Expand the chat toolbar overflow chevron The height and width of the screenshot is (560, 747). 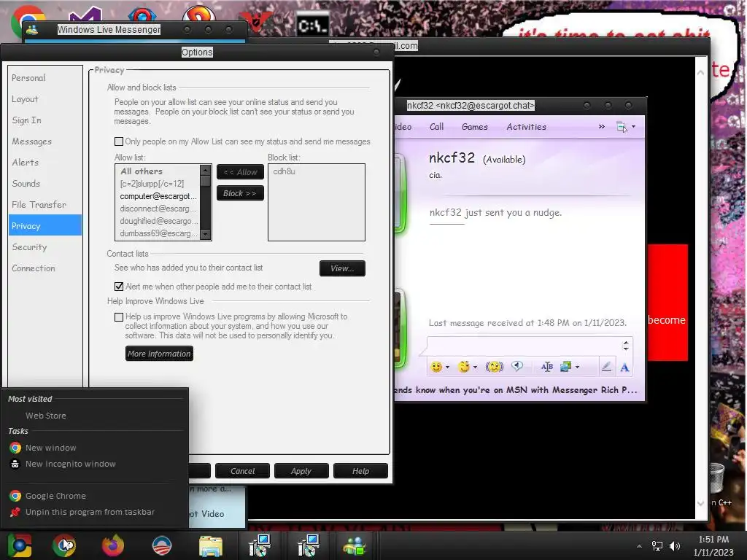[x=601, y=126]
